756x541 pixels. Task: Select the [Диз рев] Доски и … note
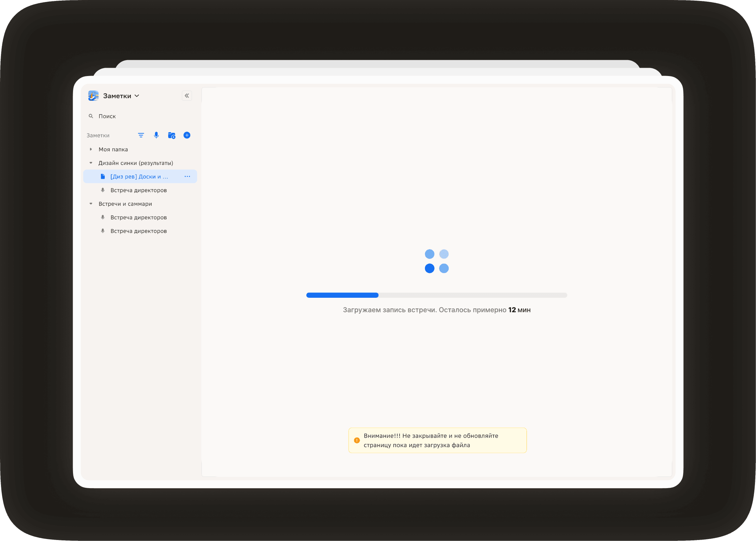point(139,176)
